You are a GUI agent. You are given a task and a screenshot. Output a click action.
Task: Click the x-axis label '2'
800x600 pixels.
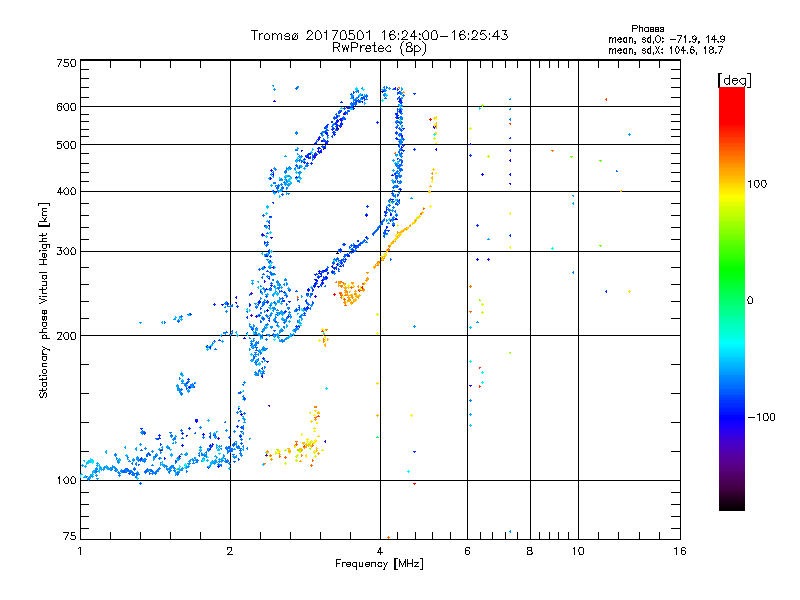(230, 551)
